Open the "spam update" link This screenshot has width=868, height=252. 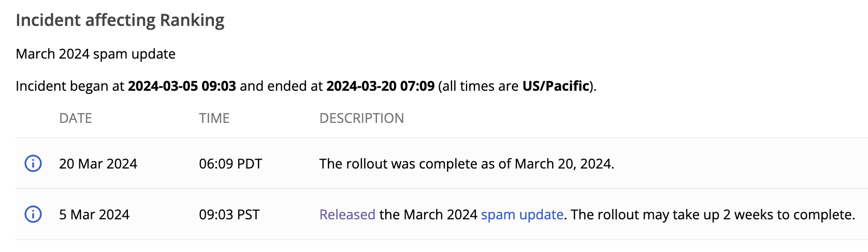point(522,215)
